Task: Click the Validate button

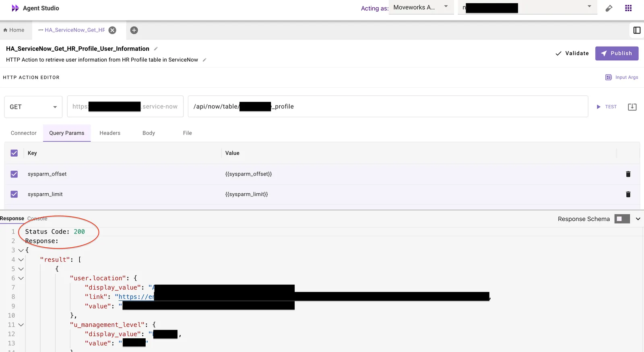Action: 572,53
